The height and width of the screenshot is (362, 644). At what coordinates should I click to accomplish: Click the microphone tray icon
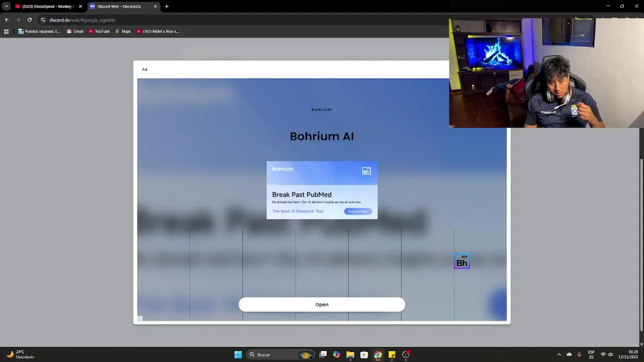click(579, 354)
